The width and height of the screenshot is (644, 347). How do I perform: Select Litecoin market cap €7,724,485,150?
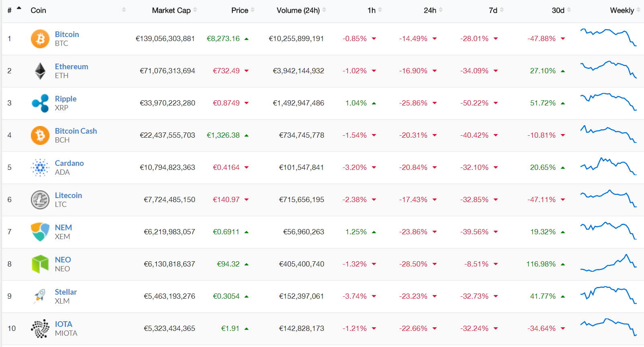click(170, 200)
